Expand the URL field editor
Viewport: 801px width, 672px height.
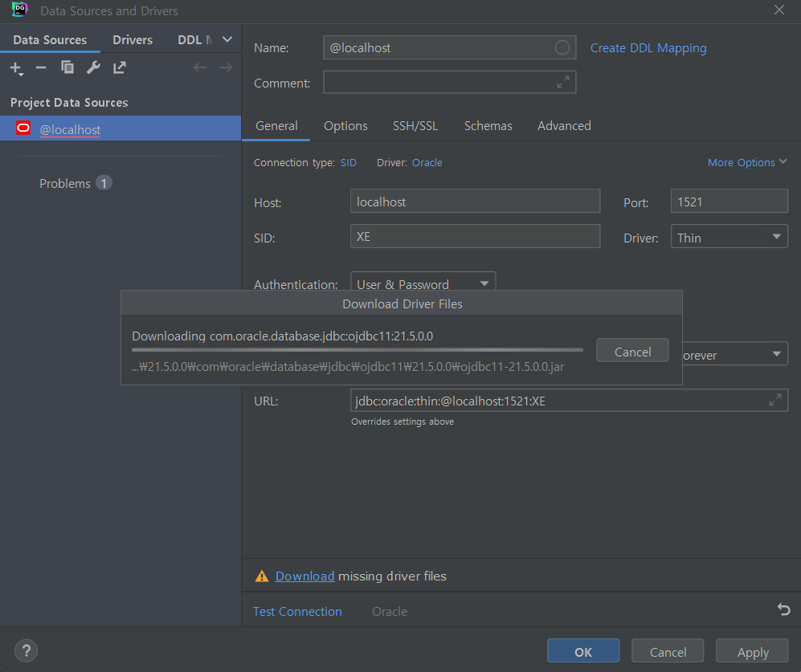pos(775,400)
